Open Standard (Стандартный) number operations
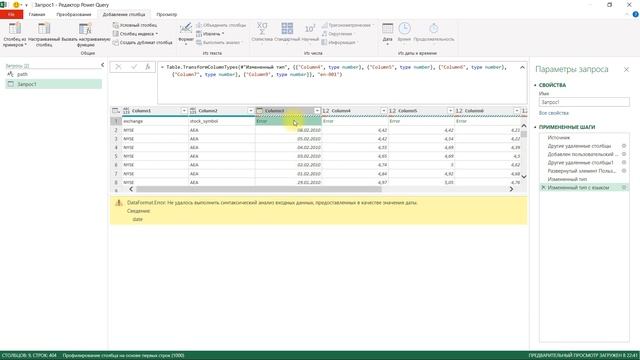Viewport: 640px width, 360px height. [x=287, y=32]
